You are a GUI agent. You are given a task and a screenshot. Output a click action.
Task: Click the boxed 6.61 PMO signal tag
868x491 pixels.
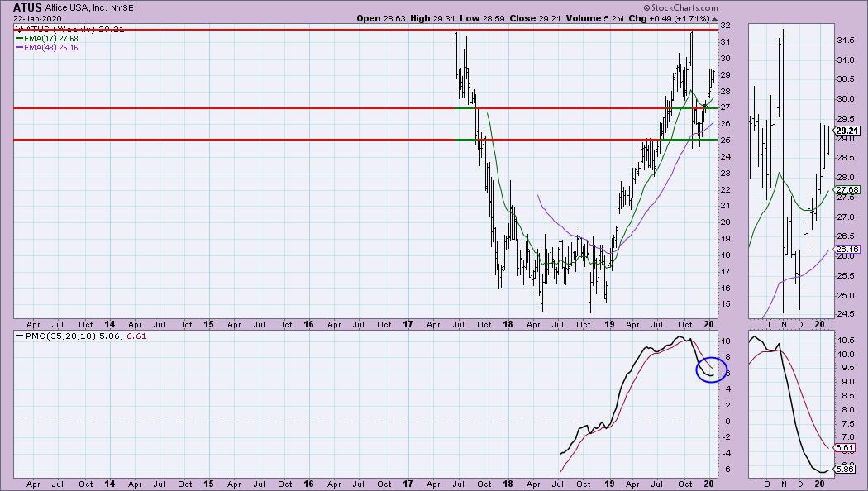point(846,448)
